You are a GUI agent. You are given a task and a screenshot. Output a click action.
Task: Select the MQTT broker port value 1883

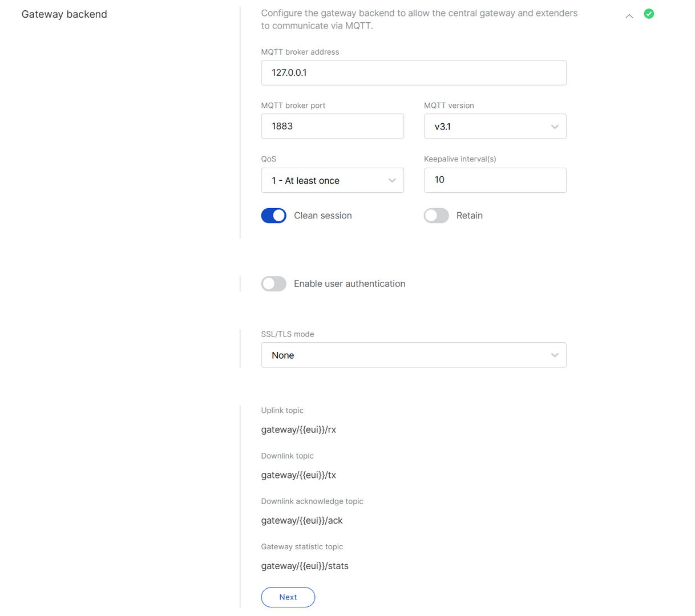(x=333, y=126)
